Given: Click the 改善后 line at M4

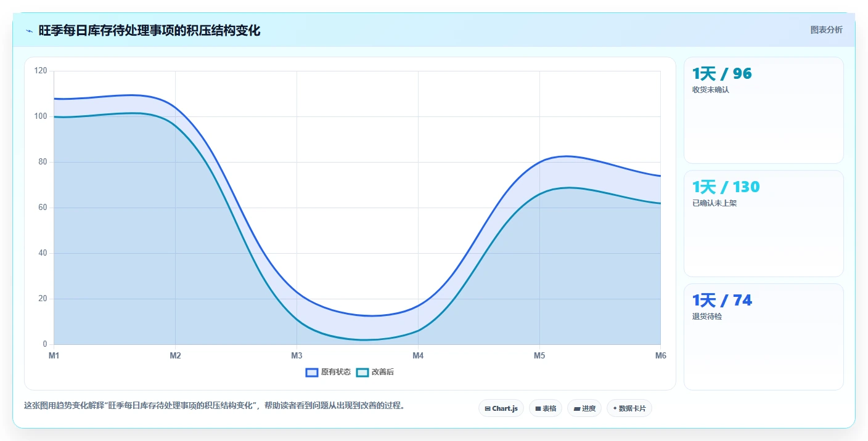Looking at the screenshot, I should tap(418, 331).
